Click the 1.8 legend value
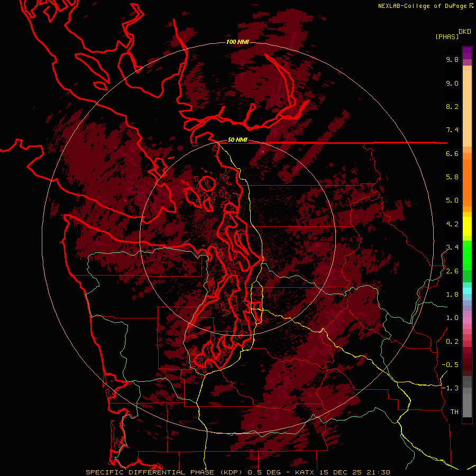This screenshot has width=476, height=476. pos(452,295)
